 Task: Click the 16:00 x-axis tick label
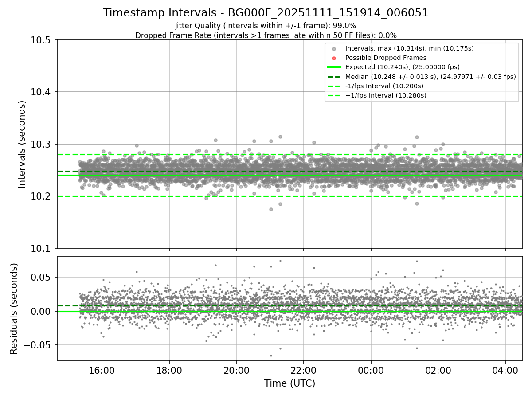click(x=102, y=370)
